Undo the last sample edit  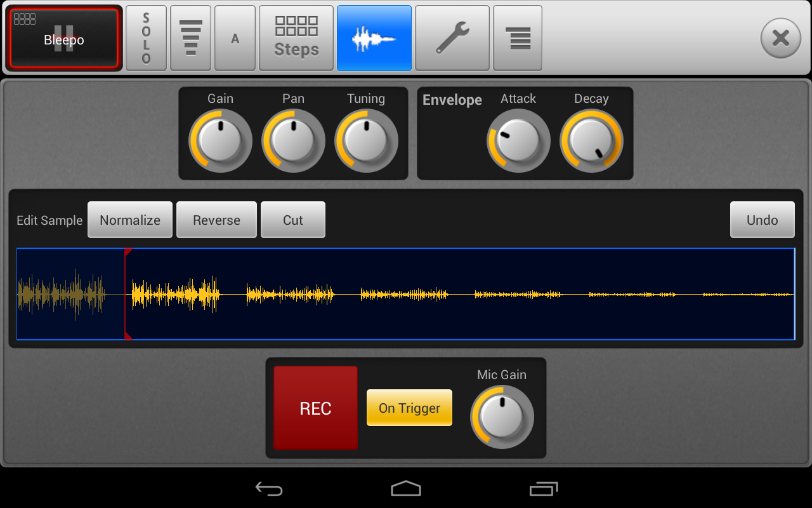click(x=762, y=220)
